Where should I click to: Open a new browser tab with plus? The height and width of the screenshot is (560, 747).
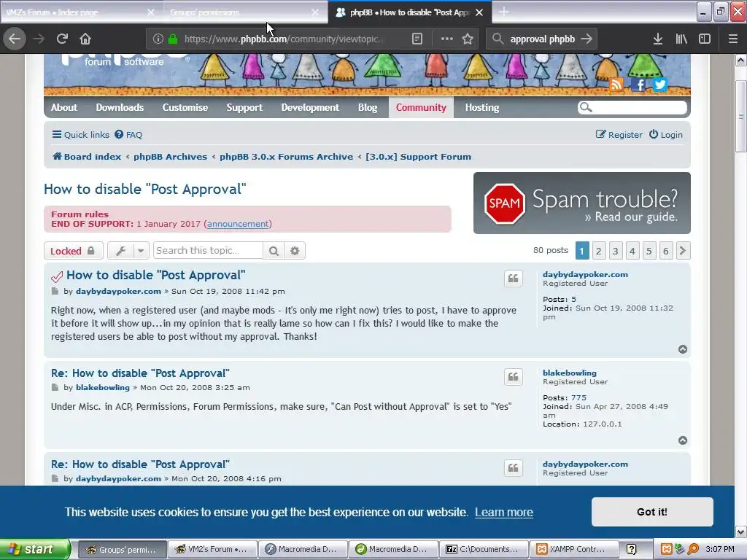click(x=504, y=12)
